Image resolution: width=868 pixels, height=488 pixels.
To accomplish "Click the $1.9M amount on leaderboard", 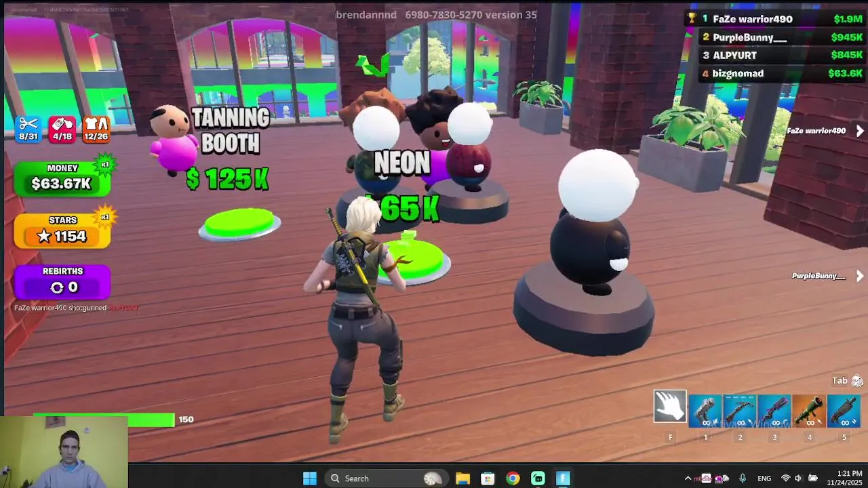I will [848, 19].
